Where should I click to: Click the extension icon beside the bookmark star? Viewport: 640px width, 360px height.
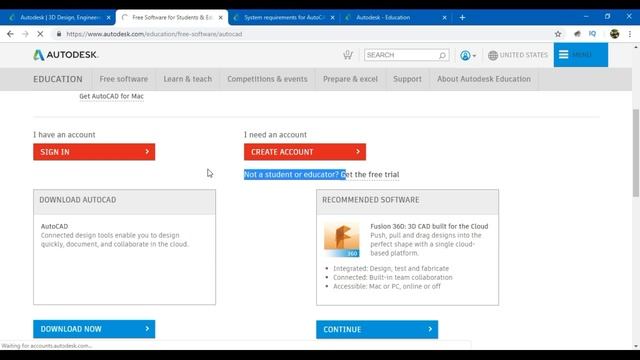click(577, 34)
